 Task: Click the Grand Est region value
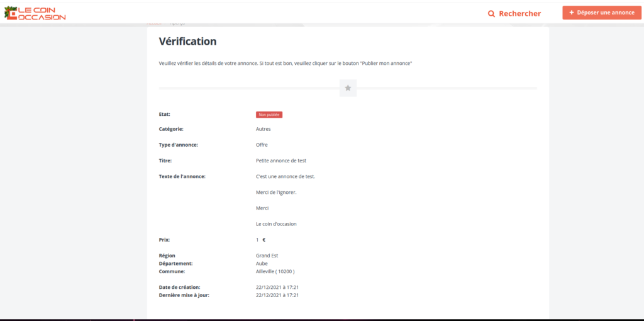(x=267, y=256)
